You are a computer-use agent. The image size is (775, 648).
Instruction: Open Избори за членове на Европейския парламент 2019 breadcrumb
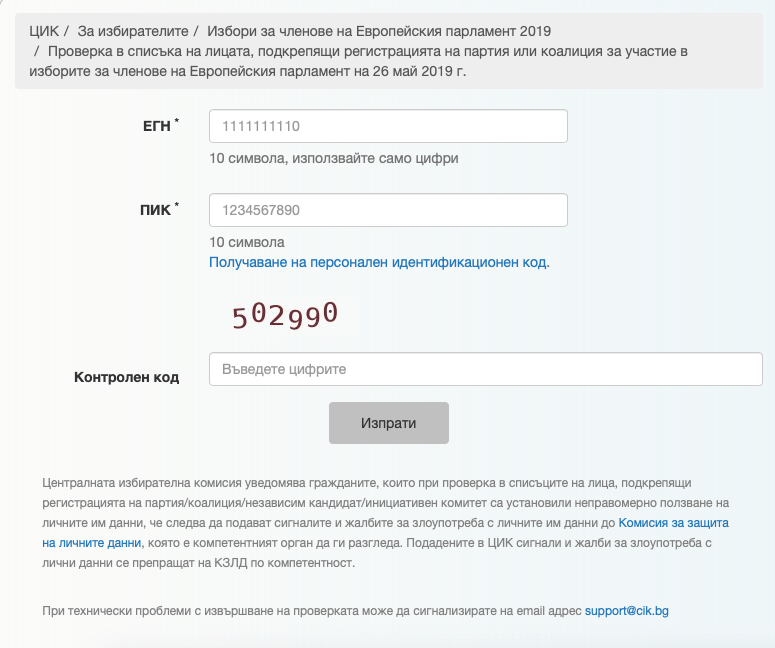(x=379, y=31)
